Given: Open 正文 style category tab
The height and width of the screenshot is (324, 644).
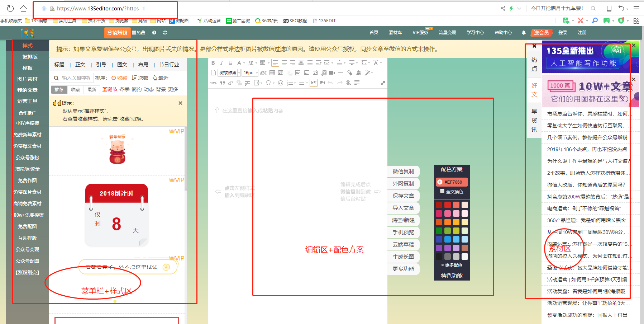Looking at the screenshot, I should pyautogui.click(x=80, y=65).
